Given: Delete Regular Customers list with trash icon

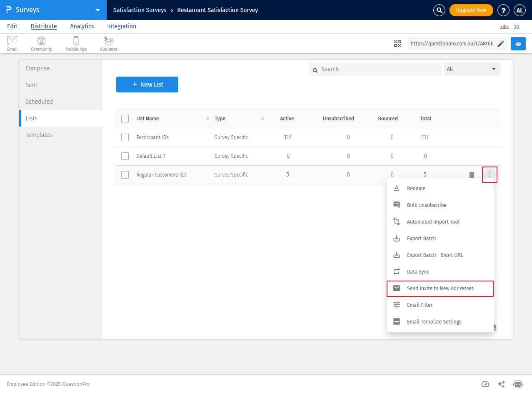Looking at the screenshot, I should 472,175.
